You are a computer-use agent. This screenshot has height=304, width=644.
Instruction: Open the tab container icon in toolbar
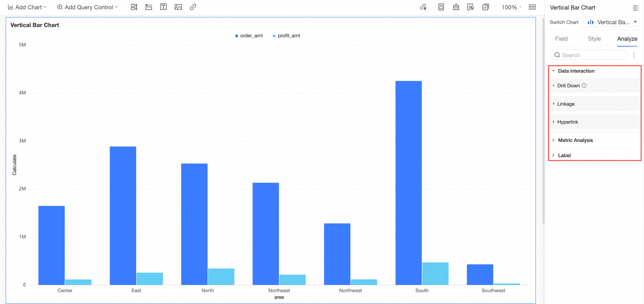coord(149,7)
